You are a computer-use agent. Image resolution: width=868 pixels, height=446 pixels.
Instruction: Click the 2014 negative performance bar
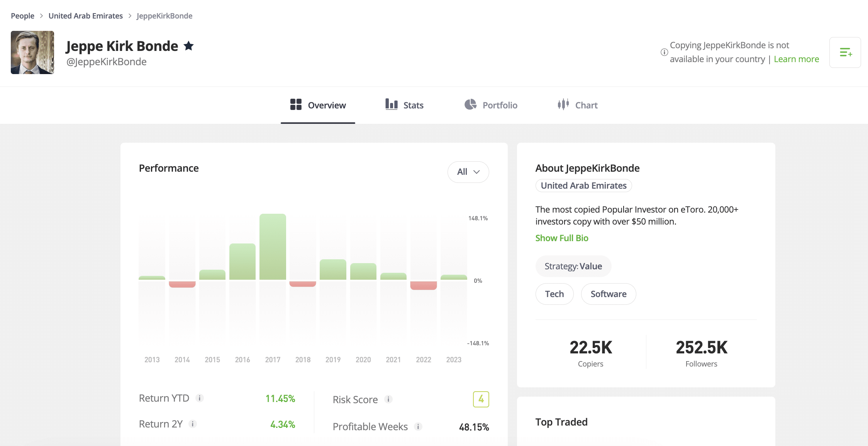coord(182,284)
